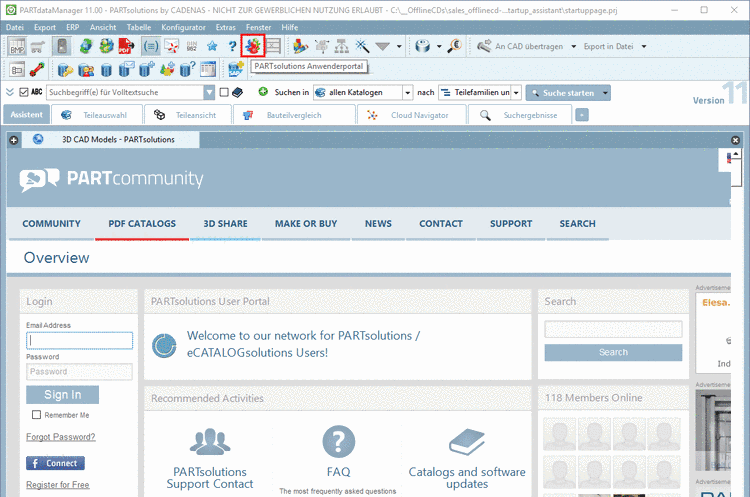Click the magic wand toolbar icon
This screenshot has width=750, height=497.
(x=362, y=46)
